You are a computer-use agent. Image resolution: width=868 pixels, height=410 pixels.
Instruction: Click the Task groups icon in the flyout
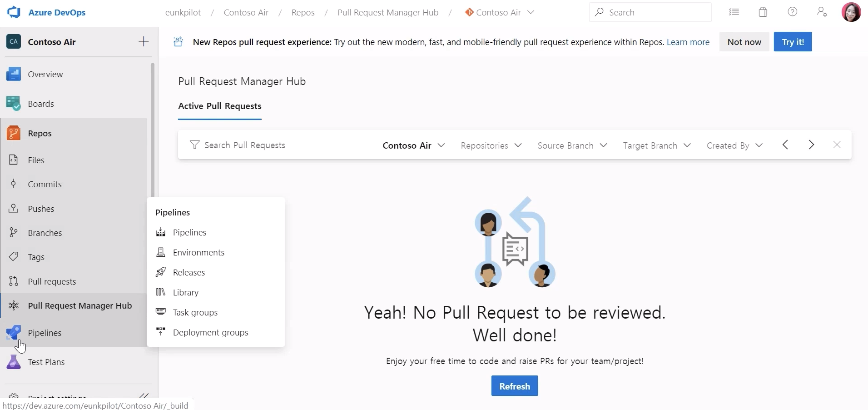point(160,312)
